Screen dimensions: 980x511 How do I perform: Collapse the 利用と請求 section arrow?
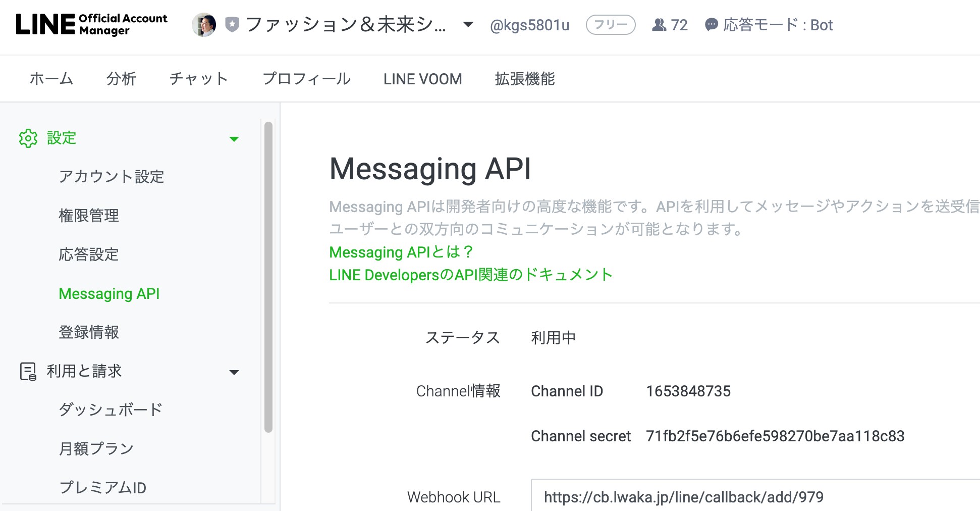[x=234, y=373]
